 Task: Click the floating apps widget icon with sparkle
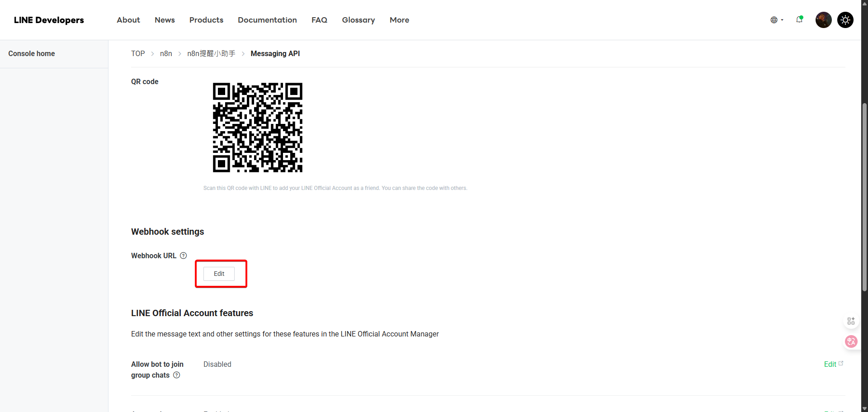click(x=851, y=321)
